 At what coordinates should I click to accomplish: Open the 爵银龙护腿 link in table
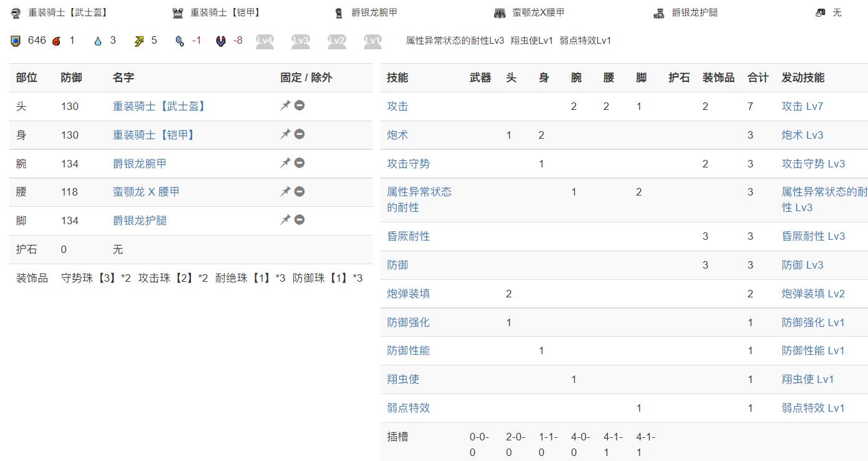click(x=140, y=221)
